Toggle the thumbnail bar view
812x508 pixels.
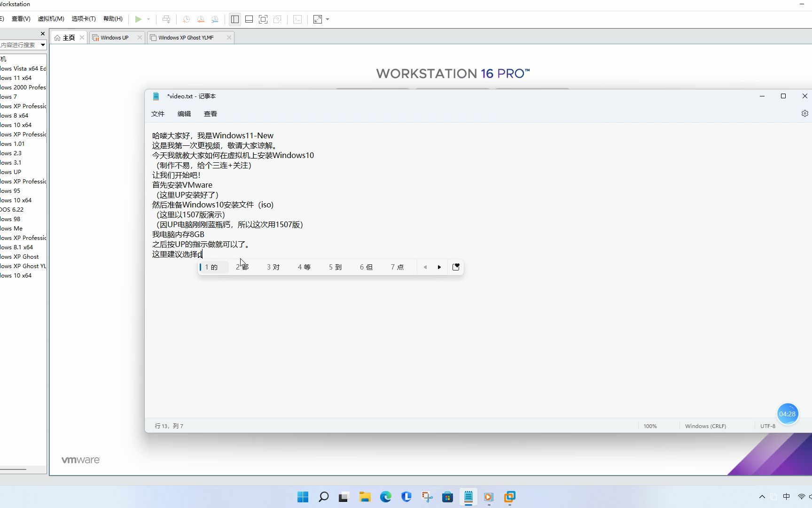[249, 19]
